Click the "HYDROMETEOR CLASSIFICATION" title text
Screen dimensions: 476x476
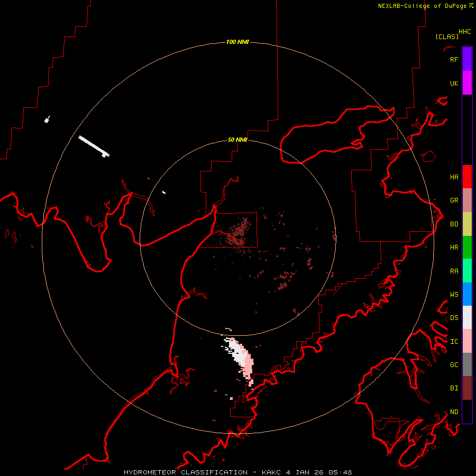tap(186, 472)
